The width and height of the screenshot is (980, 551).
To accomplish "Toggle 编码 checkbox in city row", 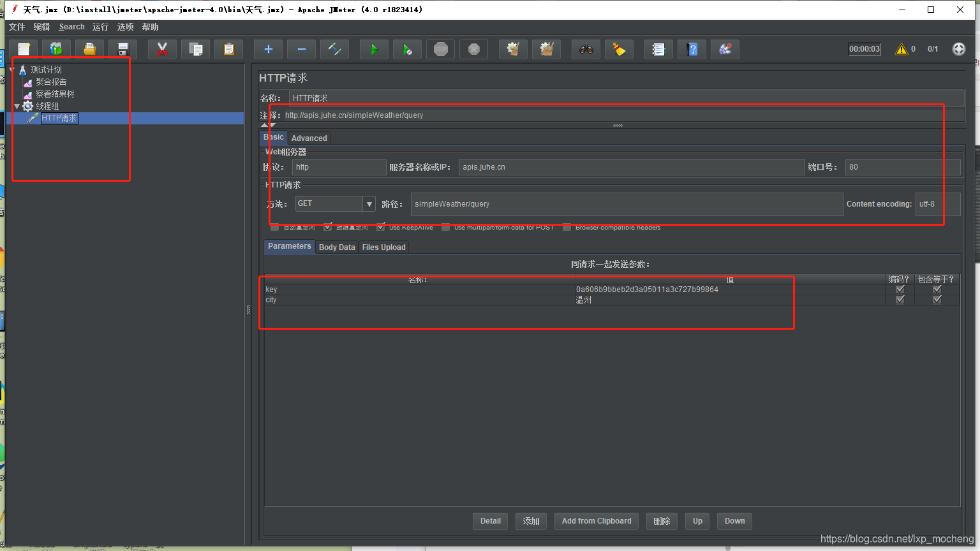I will tap(900, 300).
